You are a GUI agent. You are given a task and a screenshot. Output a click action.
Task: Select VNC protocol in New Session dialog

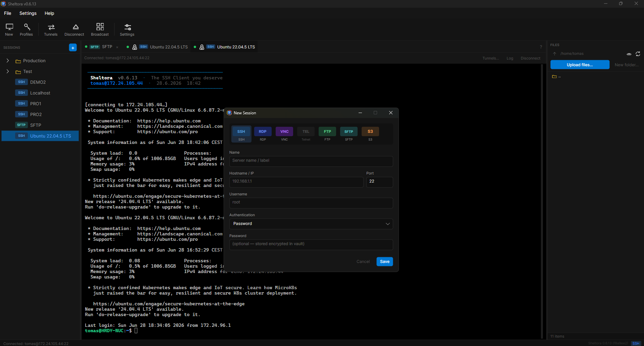(284, 134)
